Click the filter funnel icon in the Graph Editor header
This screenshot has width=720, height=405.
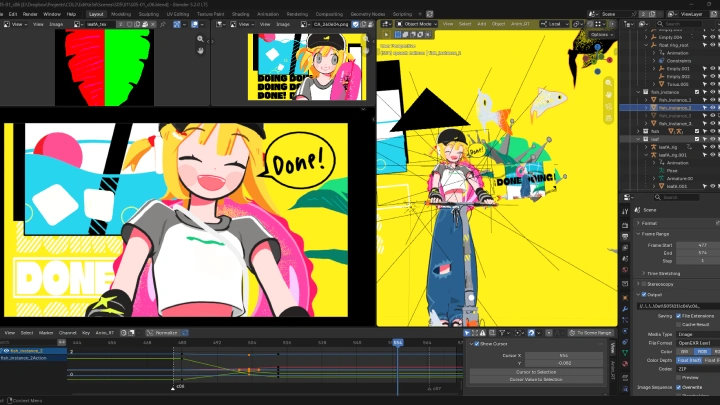502,332
